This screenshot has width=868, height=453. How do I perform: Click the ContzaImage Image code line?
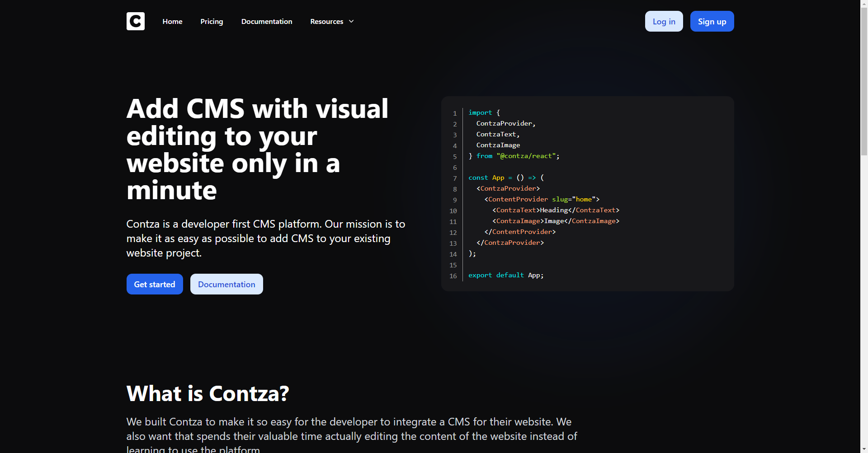(x=556, y=221)
